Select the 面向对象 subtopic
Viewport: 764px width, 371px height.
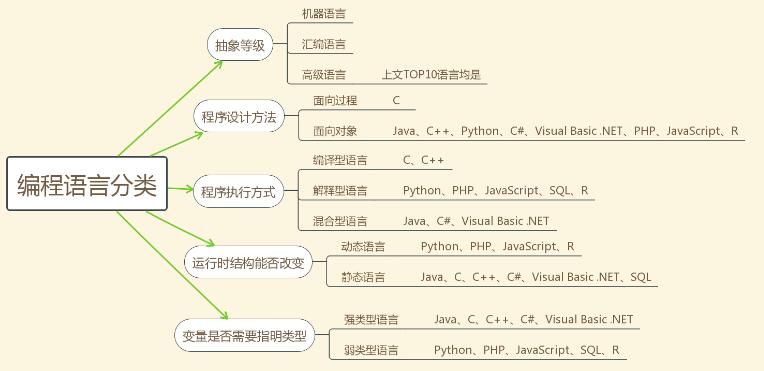(x=335, y=131)
